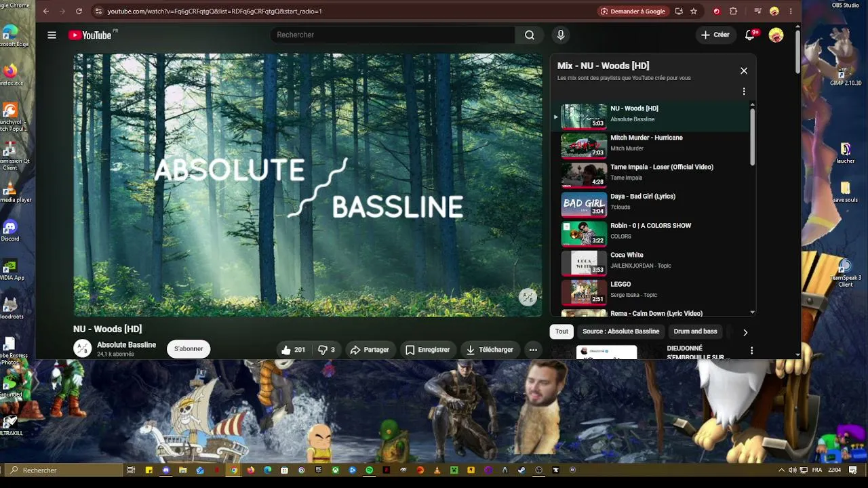The width and height of the screenshot is (868, 488).
Task: Open Chrome media controls icon
Action: point(757,12)
